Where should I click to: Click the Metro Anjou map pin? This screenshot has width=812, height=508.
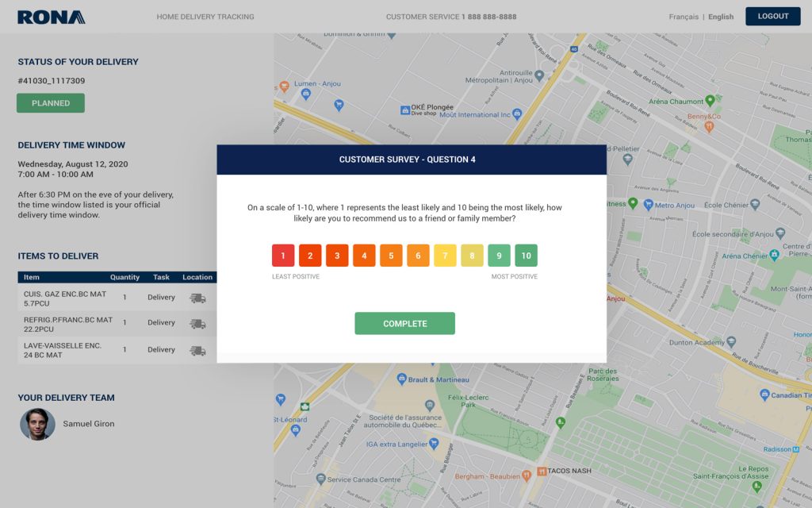(x=649, y=205)
